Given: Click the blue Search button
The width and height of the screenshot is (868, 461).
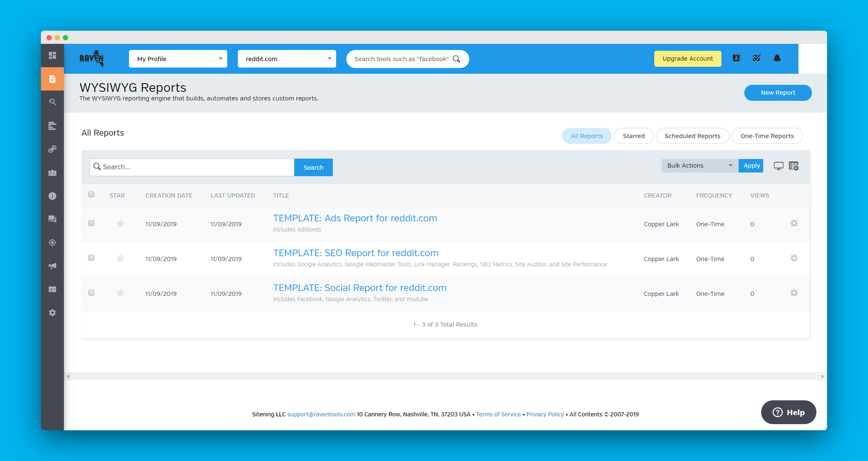Looking at the screenshot, I should click(314, 167).
